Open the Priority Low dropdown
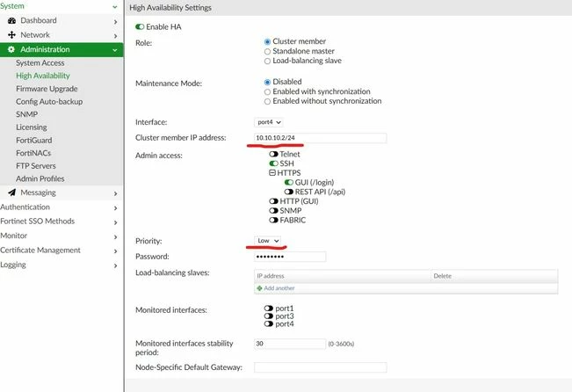This screenshot has height=392, width=572. [267, 241]
